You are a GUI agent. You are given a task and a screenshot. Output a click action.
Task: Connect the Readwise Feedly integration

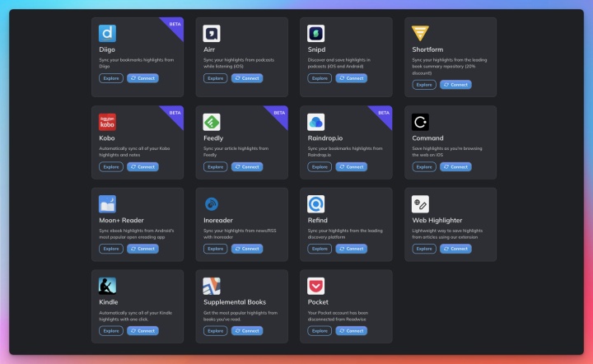click(x=247, y=166)
